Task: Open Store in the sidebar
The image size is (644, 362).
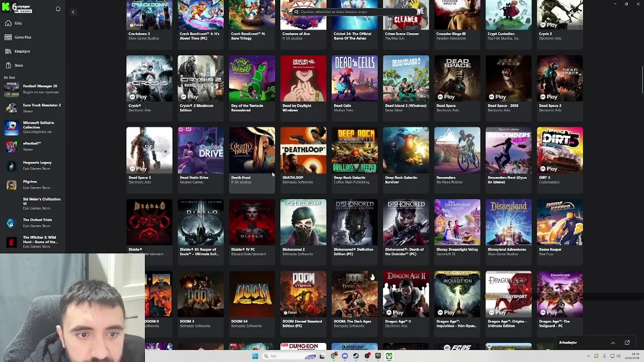Action: [x=19, y=65]
